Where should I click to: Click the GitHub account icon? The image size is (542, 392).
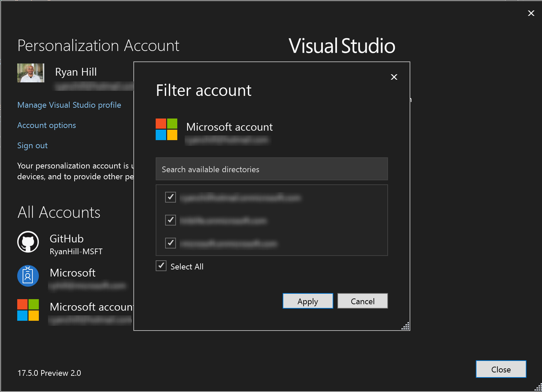point(28,242)
